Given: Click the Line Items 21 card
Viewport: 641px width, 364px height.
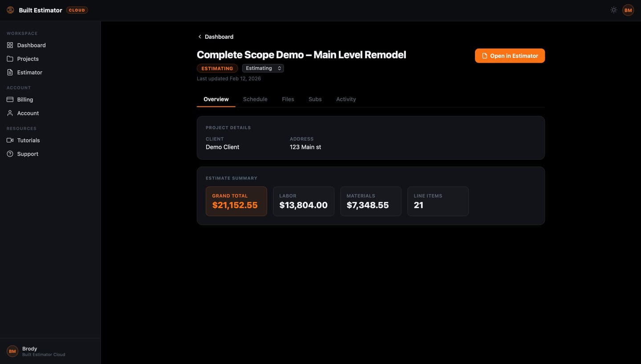Looking at the screenshot, I should pyautogui.click(x=438, y=201).
